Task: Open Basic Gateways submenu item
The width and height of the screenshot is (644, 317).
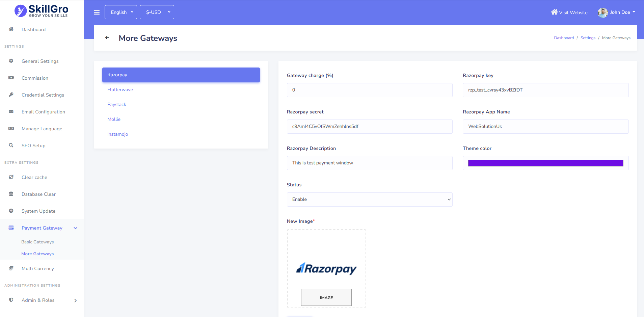Action: pos(37,242)
